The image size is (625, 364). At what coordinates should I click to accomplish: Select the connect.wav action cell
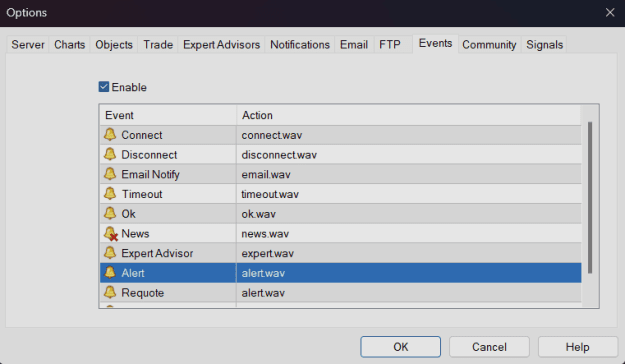pos(409,135)
